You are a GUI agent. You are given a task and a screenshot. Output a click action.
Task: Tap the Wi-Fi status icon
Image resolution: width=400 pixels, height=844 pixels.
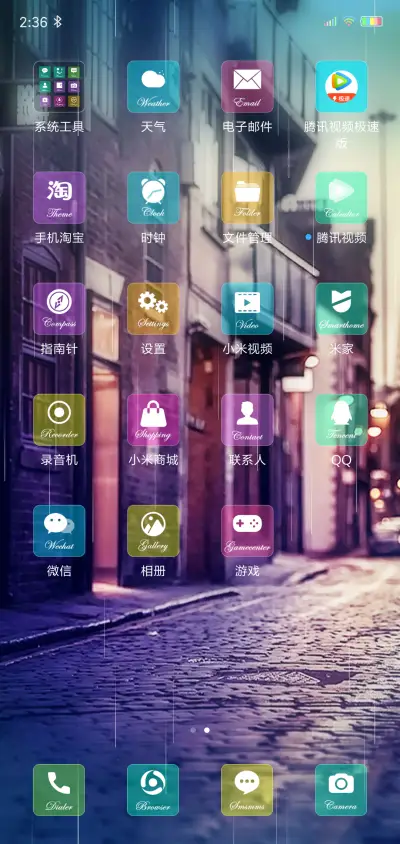click(349, 22)
